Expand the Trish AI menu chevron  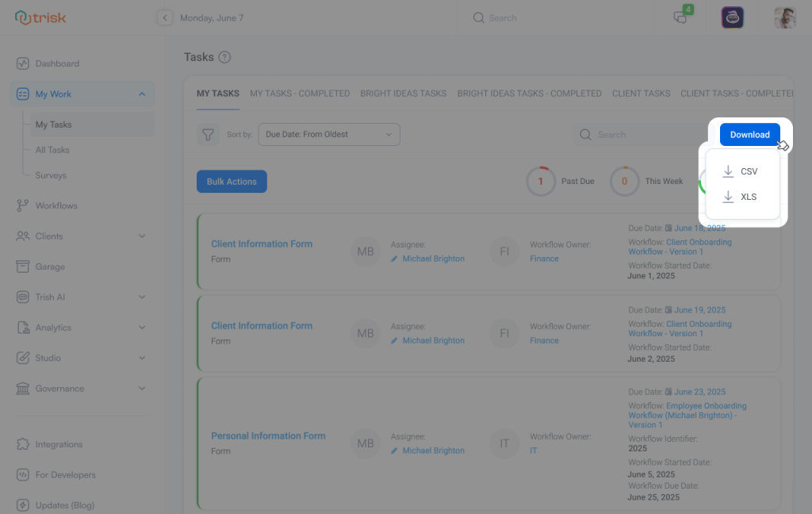[x=142, y=297]
